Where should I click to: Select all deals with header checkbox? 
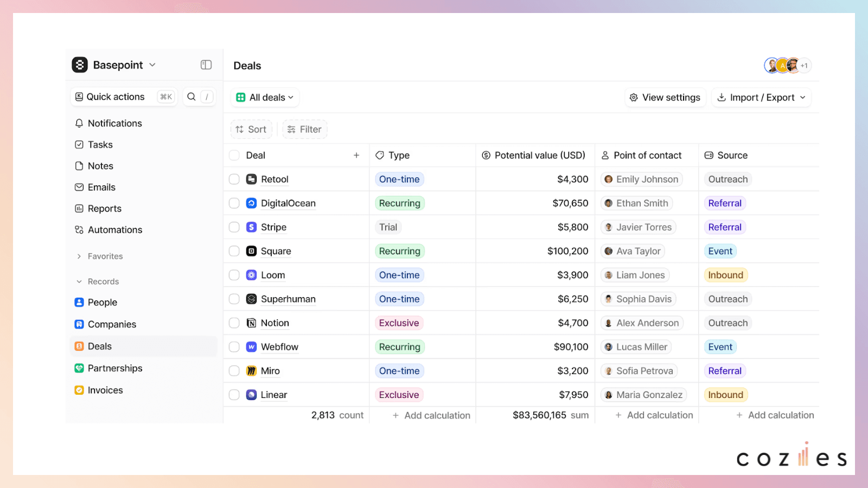[x=234, y=156]
